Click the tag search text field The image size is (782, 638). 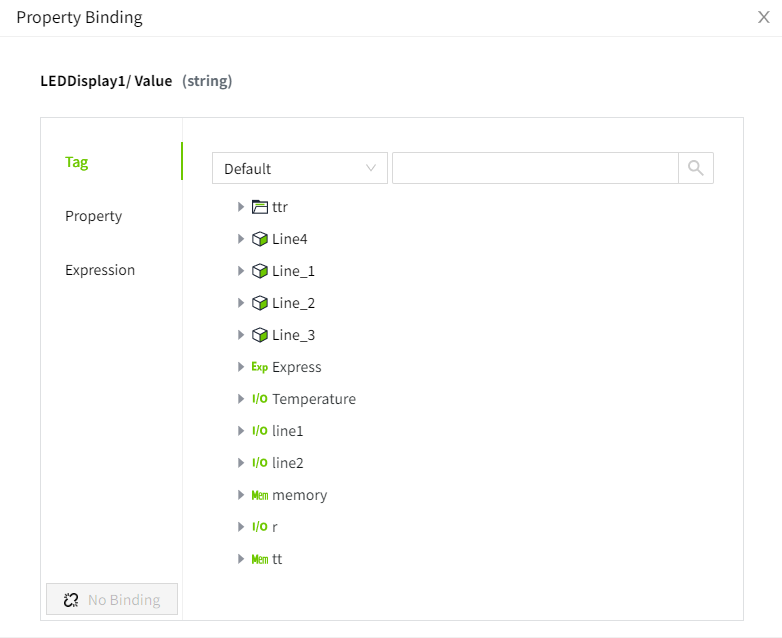(x=535, y=168)
